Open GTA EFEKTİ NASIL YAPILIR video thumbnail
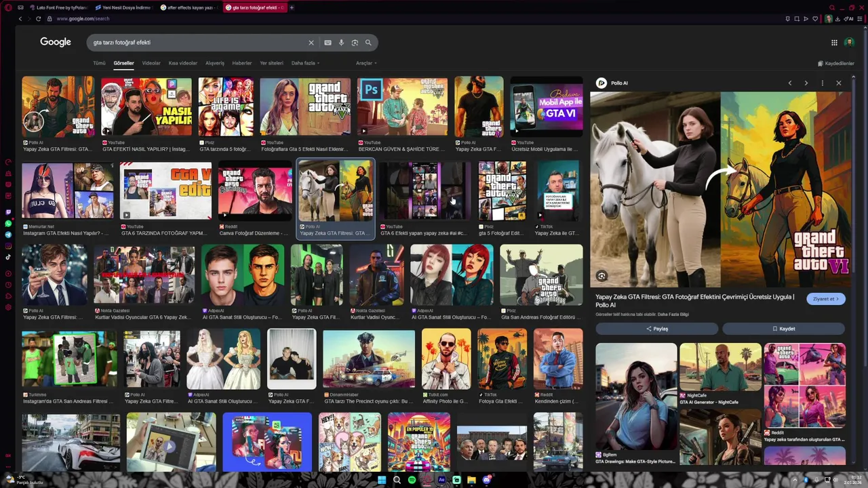Screen dimensions: 868x488 tap(146, 106)
